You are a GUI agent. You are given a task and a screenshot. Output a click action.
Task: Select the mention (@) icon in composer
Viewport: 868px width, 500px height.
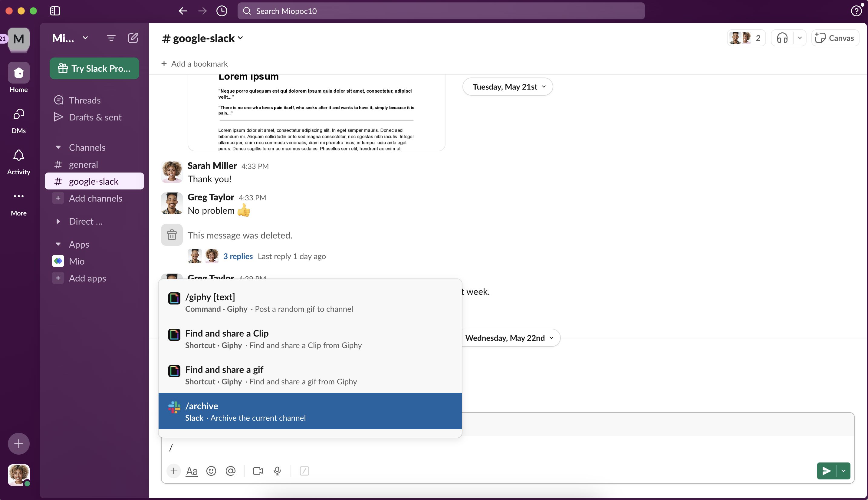click(x=230, y=471)
